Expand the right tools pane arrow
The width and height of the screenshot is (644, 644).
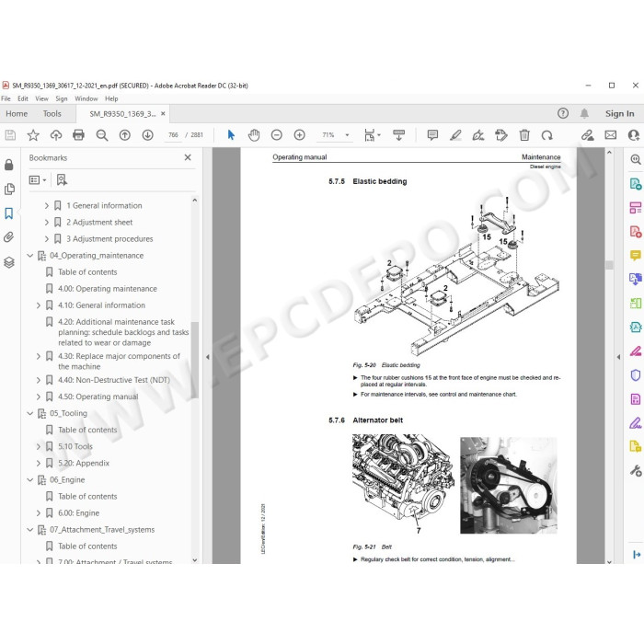pyautogui.click(x=618, y=357)
